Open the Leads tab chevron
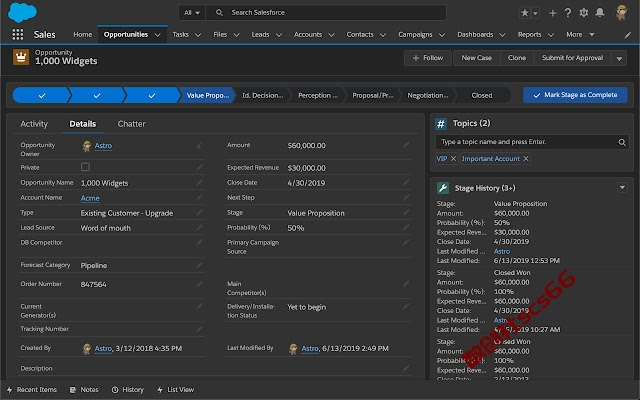Viewport: 640px width, 400px height. [279, 35]
